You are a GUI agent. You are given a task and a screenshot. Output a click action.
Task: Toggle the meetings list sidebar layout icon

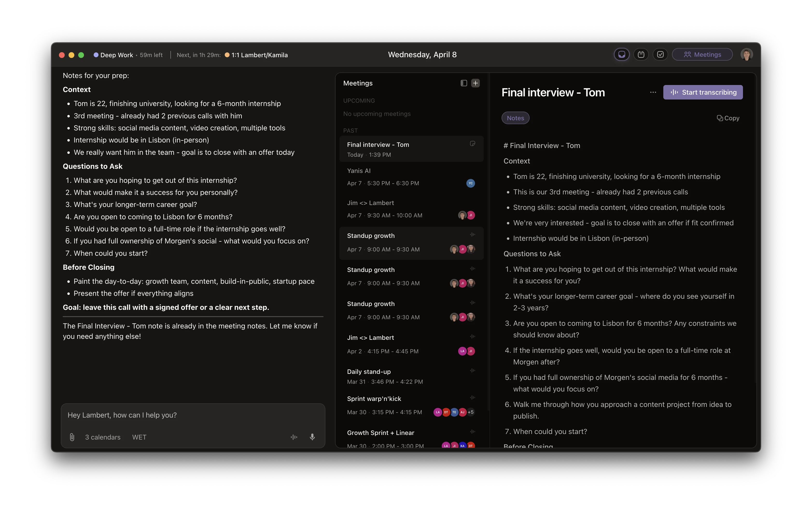pos(464,83)
